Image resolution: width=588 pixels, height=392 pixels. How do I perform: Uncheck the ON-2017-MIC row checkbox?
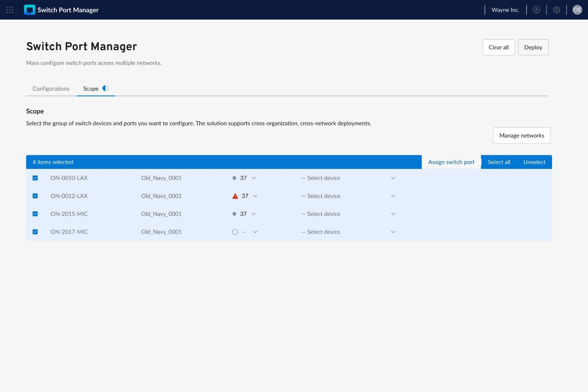(x=35, y=232)
